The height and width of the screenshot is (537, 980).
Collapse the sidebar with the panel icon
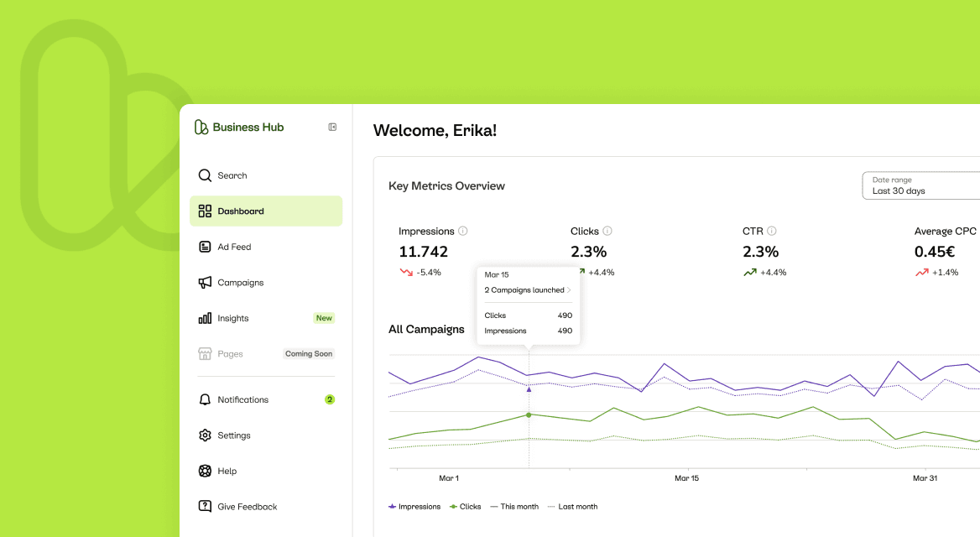click(x=332, y=128)
